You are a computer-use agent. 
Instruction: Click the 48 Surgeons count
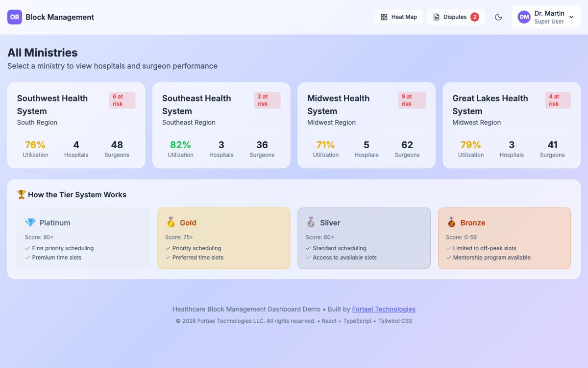[117, 145]
